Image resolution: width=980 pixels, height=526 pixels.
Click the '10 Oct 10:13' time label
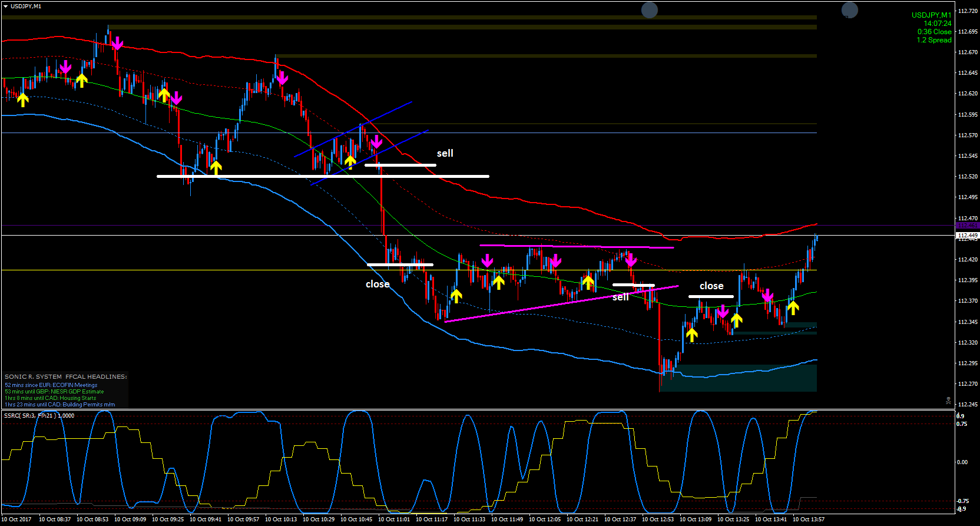click(x=281, y=520)
